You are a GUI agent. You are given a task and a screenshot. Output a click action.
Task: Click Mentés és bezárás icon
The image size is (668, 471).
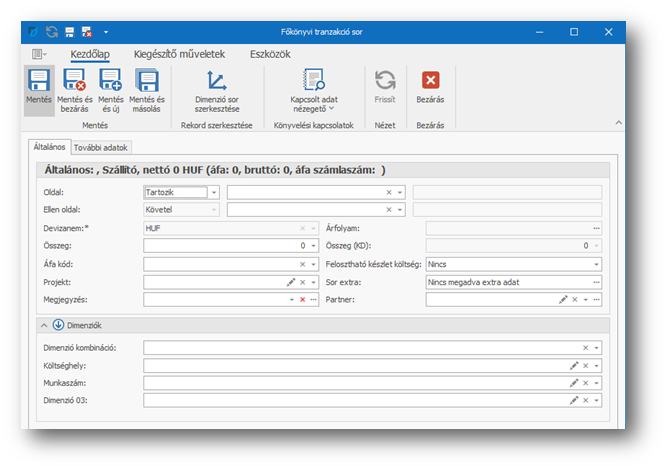[75, 82]
